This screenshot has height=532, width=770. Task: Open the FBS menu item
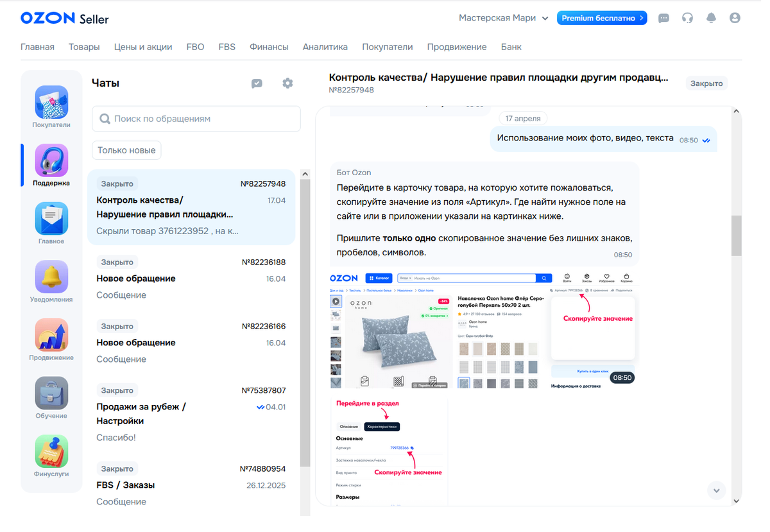pyautogui.click(x=227, y=47)
